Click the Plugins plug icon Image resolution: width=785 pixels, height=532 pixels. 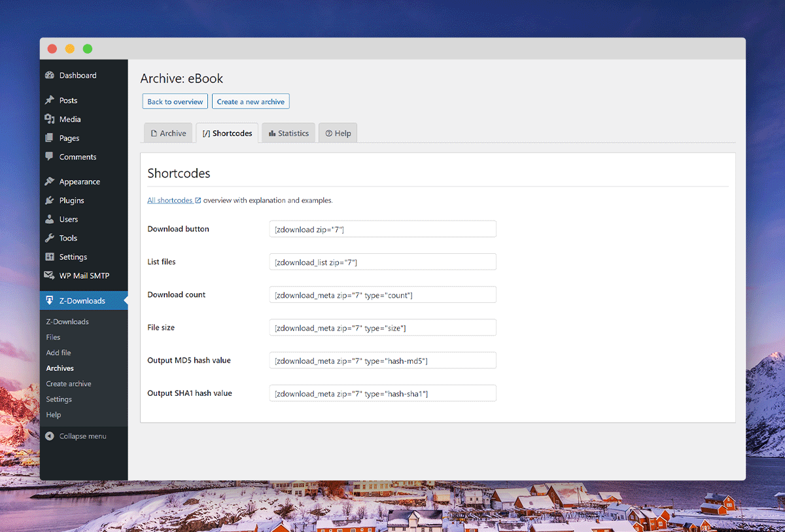click(50, 201)
